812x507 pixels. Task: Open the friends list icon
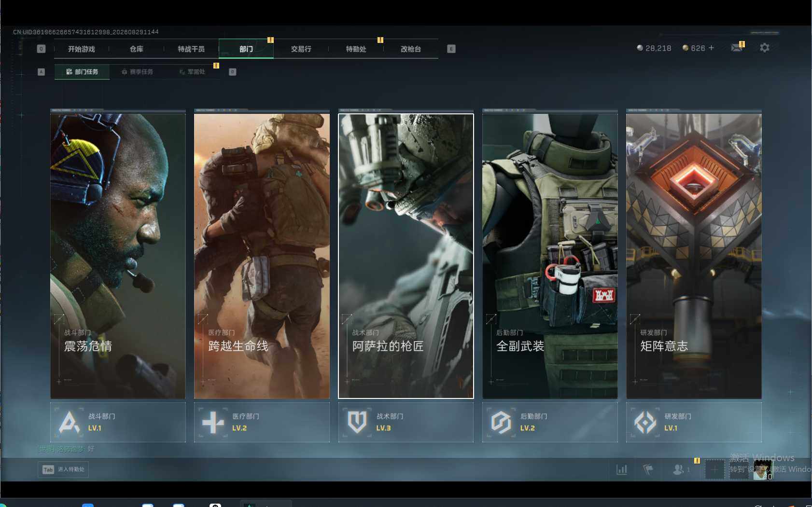(679, 469)
